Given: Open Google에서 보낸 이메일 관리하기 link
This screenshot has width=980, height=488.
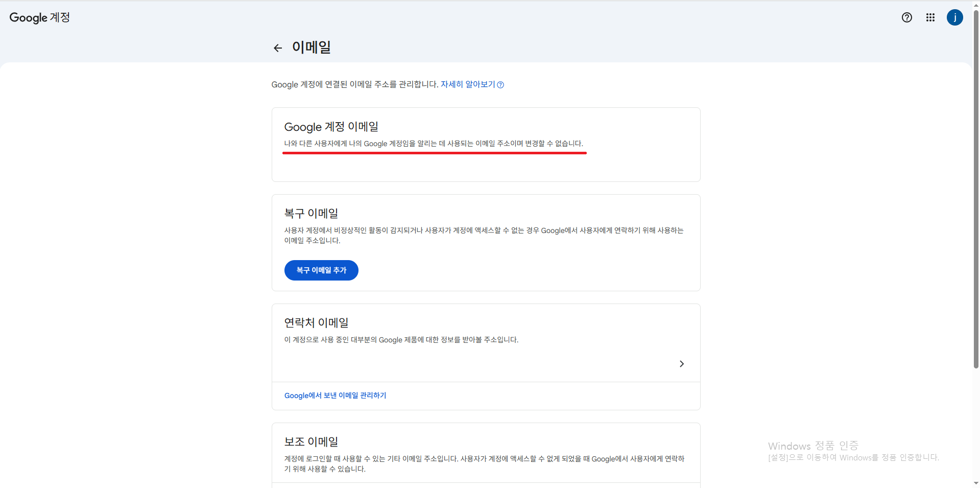Looking at the screenshot, I should 335,396.
